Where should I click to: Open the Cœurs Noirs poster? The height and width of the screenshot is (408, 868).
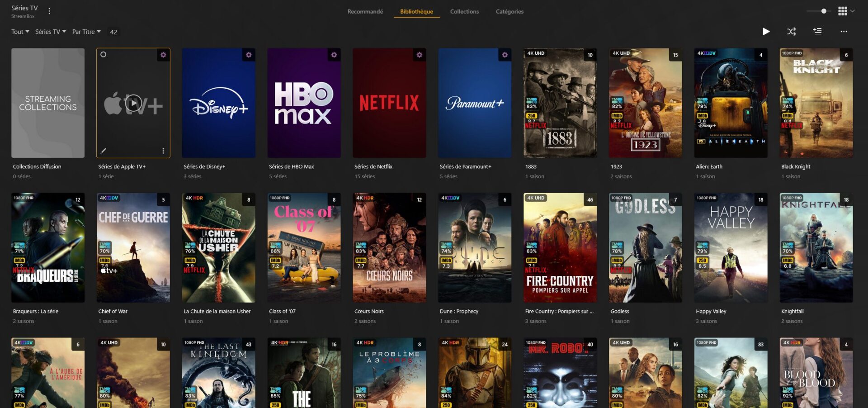(390, 248)
